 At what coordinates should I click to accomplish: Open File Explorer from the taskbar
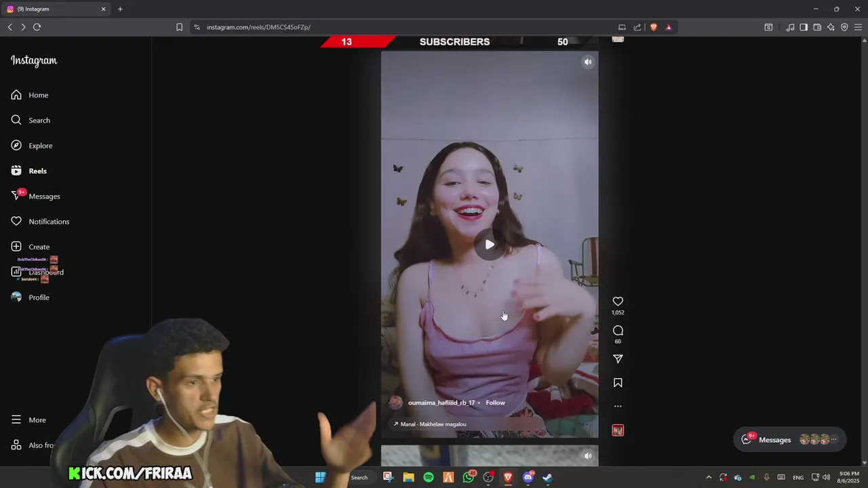[x=408, y=477]
